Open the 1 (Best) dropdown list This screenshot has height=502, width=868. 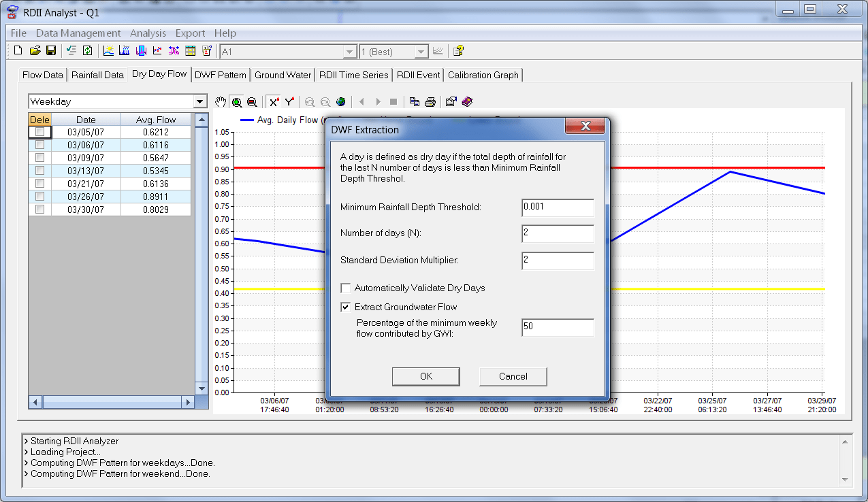[420, 50]
